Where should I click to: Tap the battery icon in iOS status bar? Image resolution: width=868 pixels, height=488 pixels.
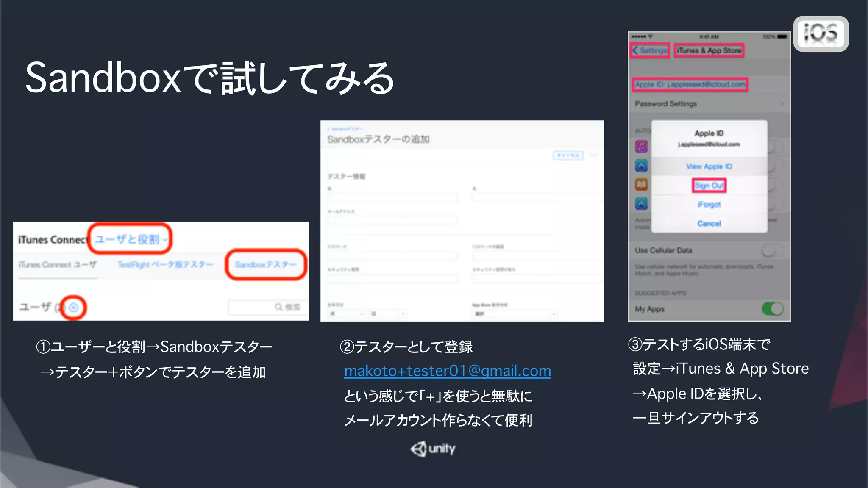782,37
